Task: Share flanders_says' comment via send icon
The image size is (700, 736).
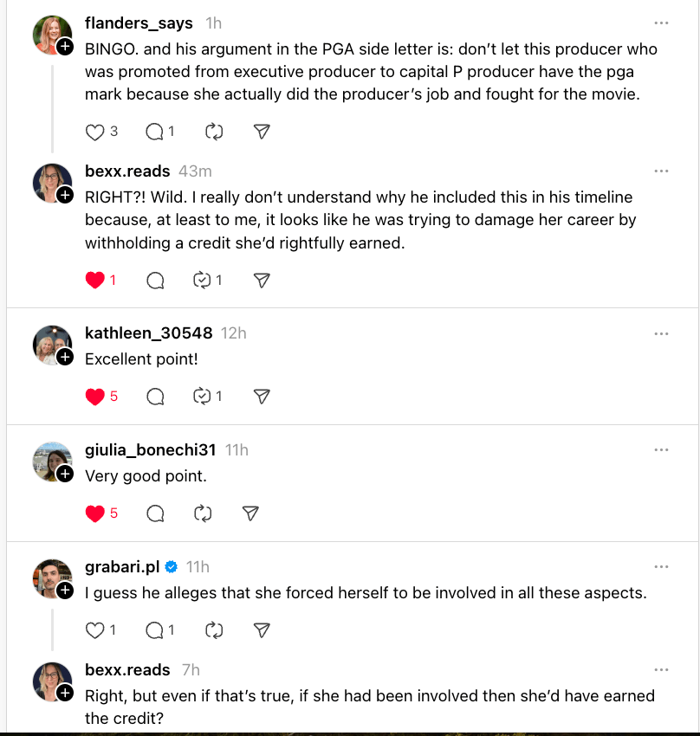Action: point(262,132)
